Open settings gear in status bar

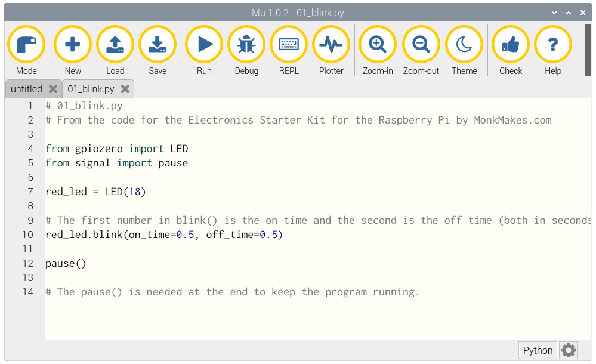pyautogui.click(x=569, y=350)
